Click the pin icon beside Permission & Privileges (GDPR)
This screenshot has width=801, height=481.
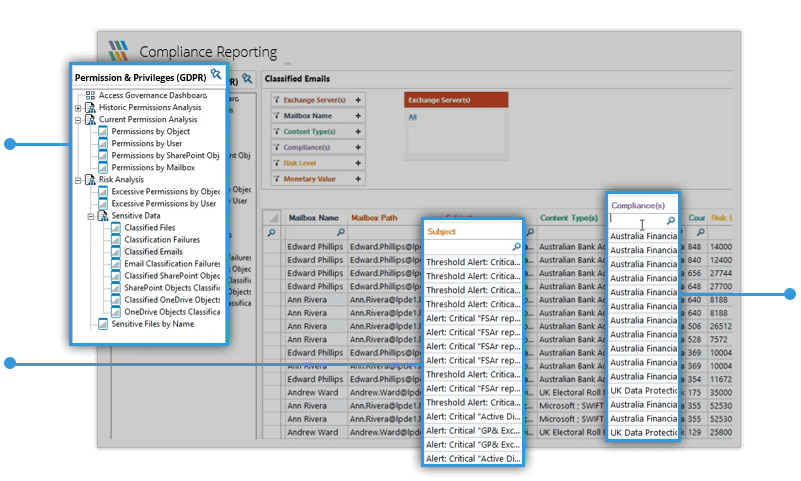(216, 75)
